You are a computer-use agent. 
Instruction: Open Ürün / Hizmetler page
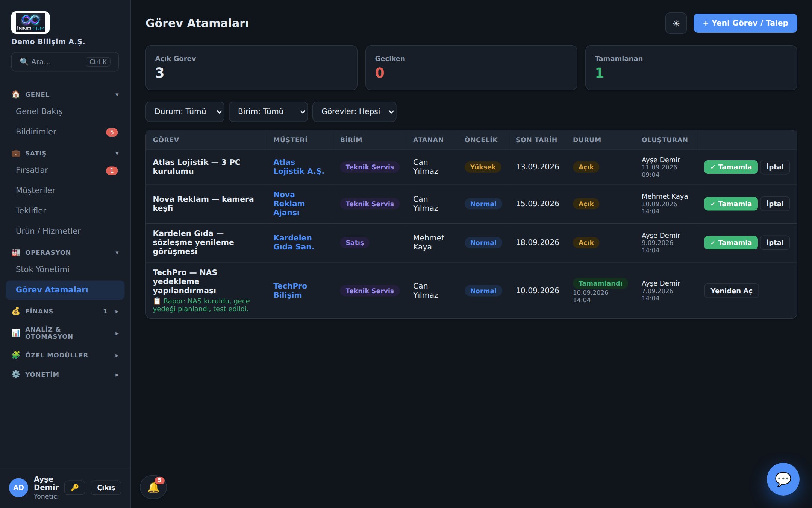65,231
